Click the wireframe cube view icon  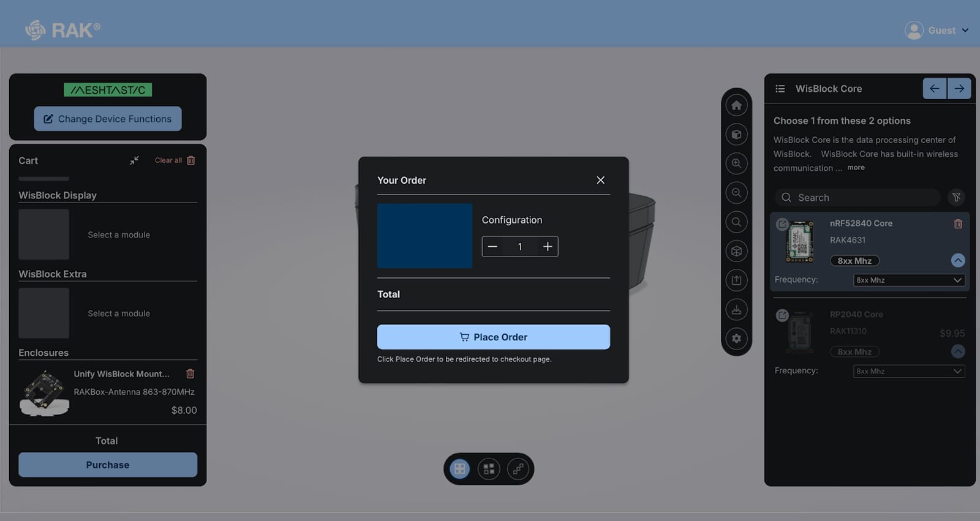click(736, 251)
